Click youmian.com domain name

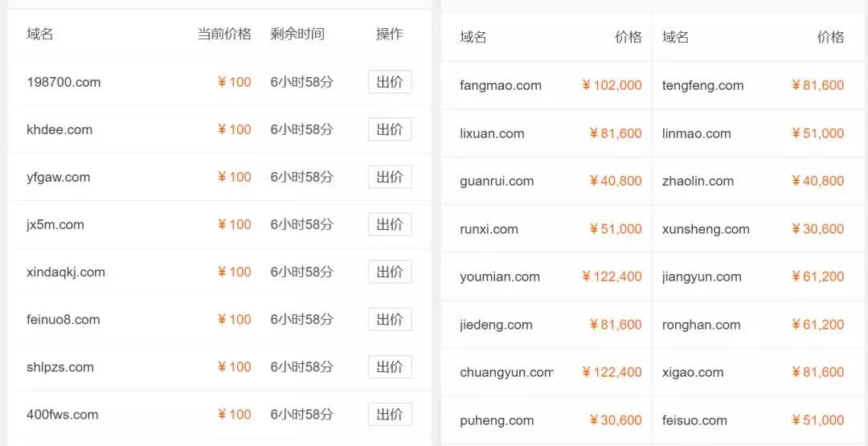click(x=499, y=276)
